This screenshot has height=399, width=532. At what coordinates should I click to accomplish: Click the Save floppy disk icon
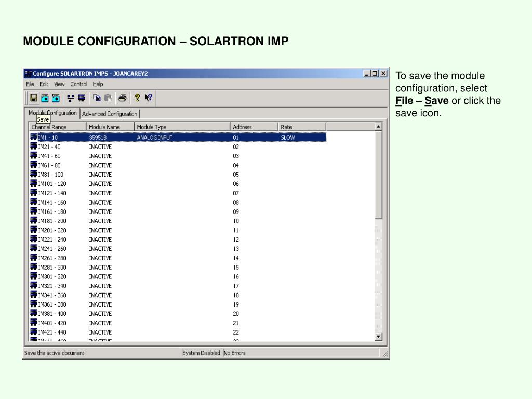[x=34, y=98]
